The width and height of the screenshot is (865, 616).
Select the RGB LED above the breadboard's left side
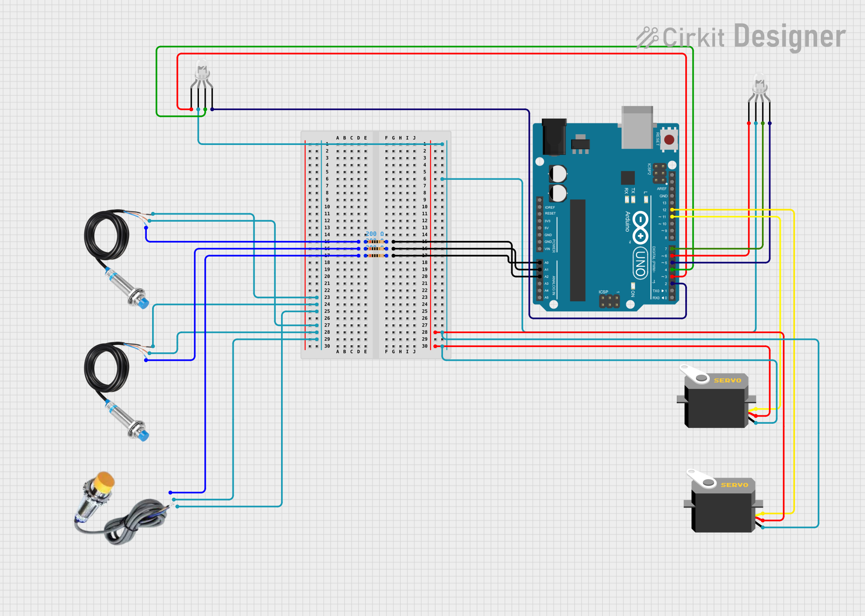pyautogui.click(x=202, y=84)
